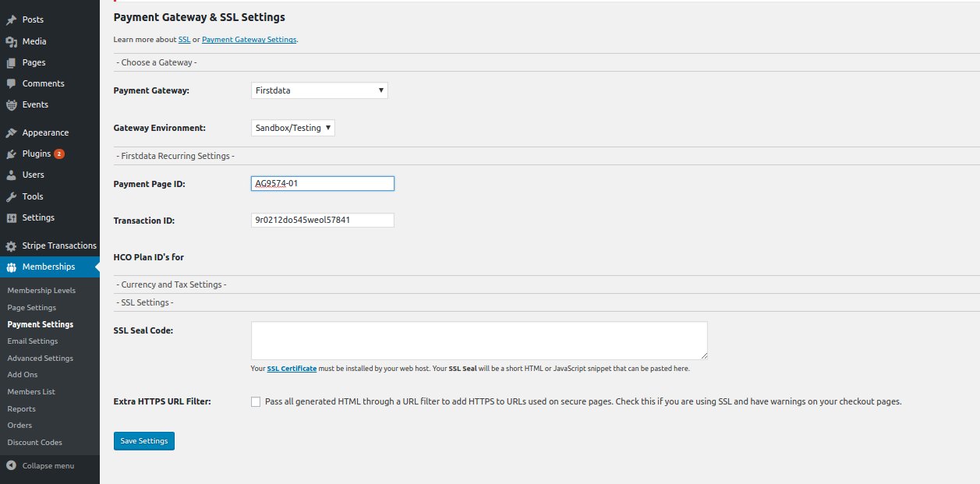980x484 pixels.
Task: Collapse menu using the arrow icon
Action: [11, 465]
